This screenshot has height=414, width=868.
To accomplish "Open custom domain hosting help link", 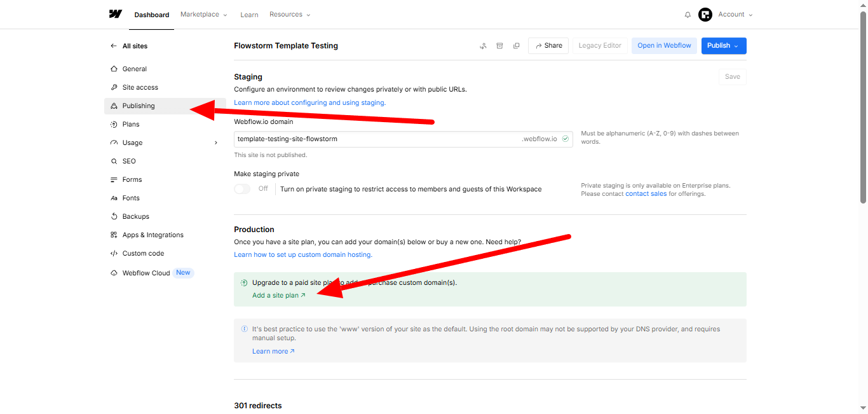I will (303, 254).
